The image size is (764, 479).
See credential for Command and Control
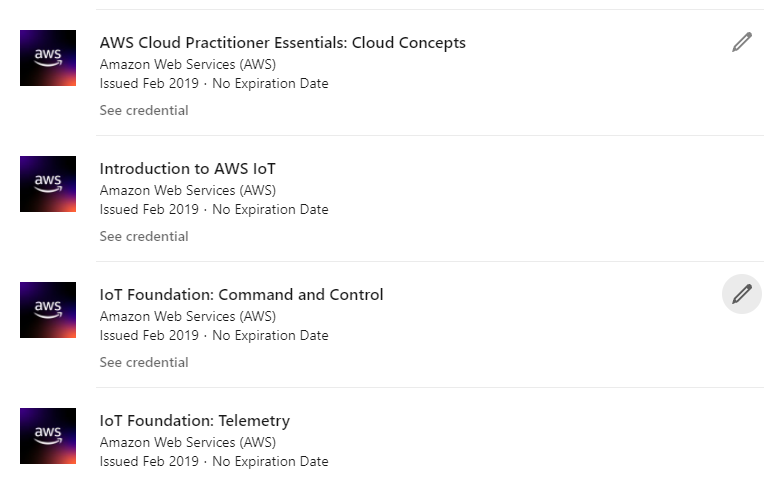(144, 363)
